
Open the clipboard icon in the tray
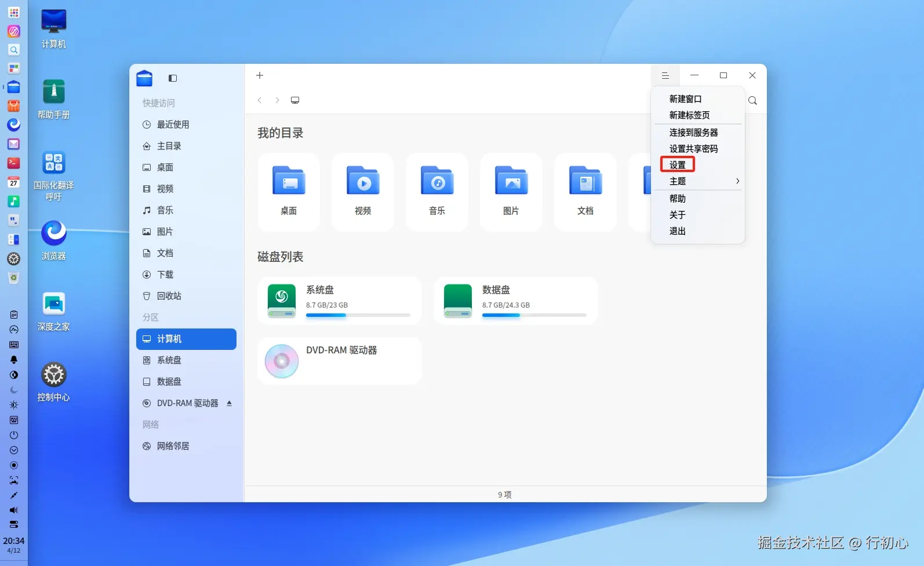pyautogui.click(x=14, y=315)
